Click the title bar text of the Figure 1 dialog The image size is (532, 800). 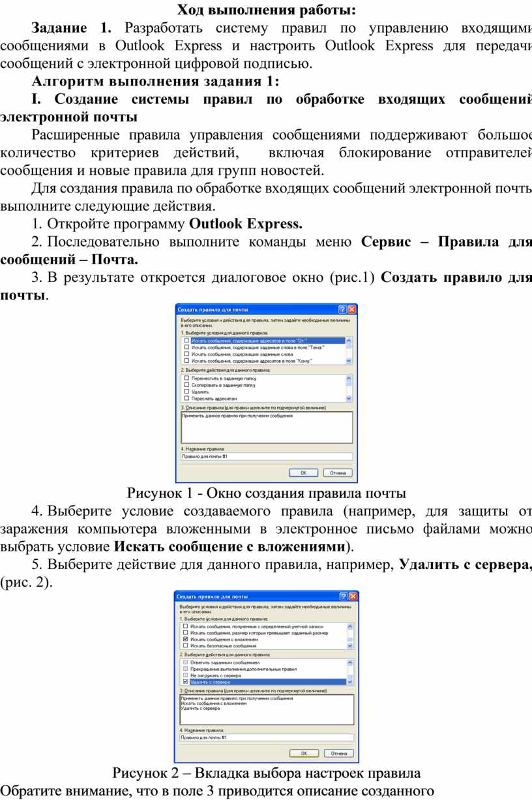[213, 310]
